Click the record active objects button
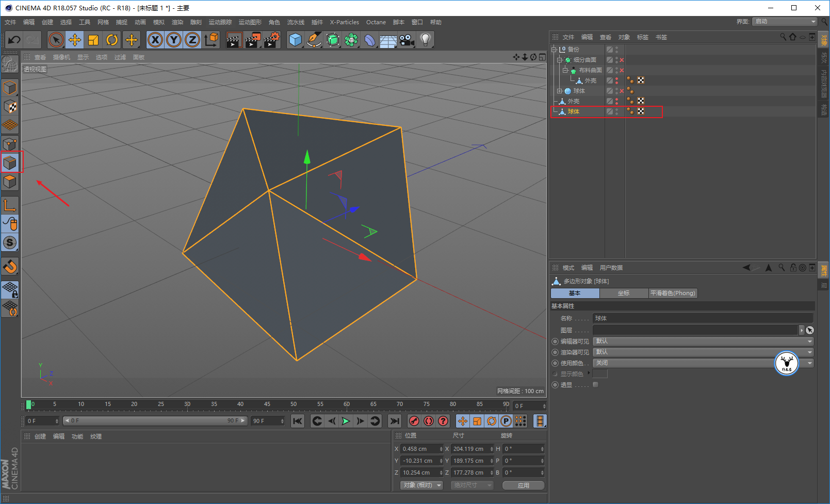Screen dimensions: 830x504 (414, 421)
